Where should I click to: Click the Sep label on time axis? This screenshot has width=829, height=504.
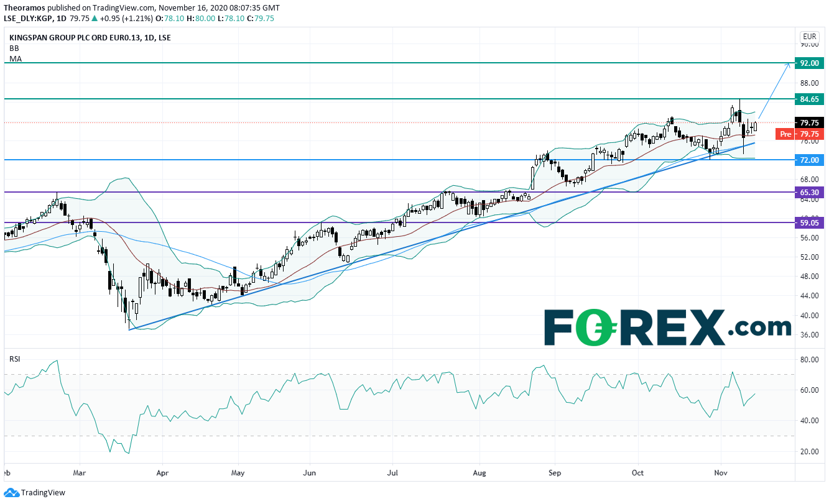click(x=555, y=472)
